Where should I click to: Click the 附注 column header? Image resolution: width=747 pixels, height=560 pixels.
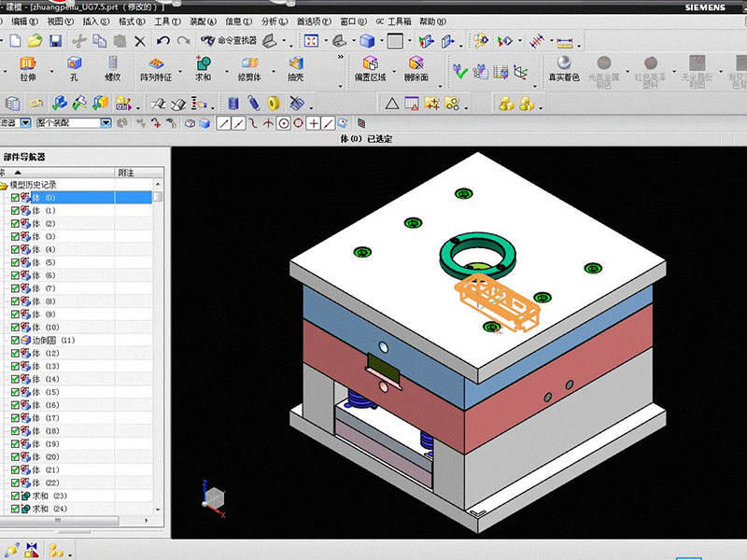[134, 173]
